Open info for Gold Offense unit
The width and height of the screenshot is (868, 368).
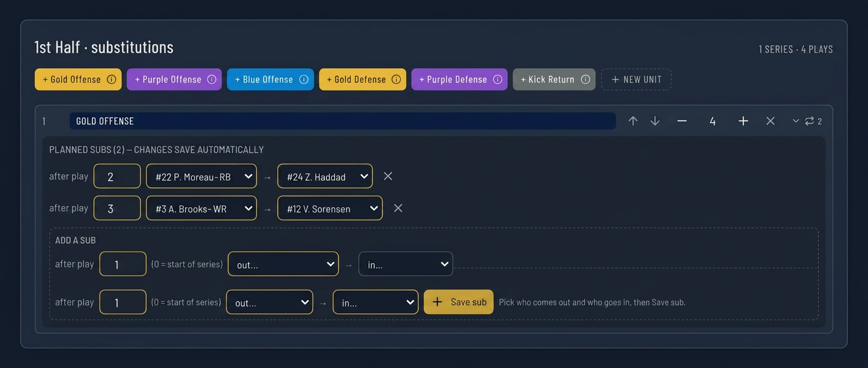coord(111,79)
